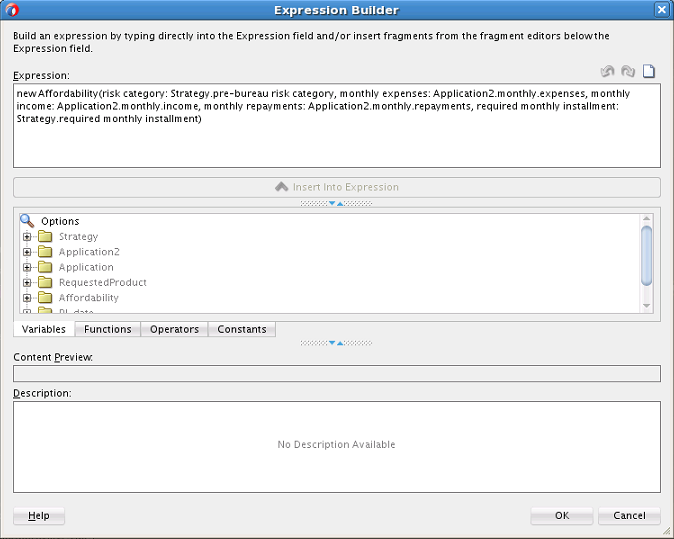Screen dimensions: 674x539
Task: Click the variables tree scrollbar thumb
Action: pos(646,255)
